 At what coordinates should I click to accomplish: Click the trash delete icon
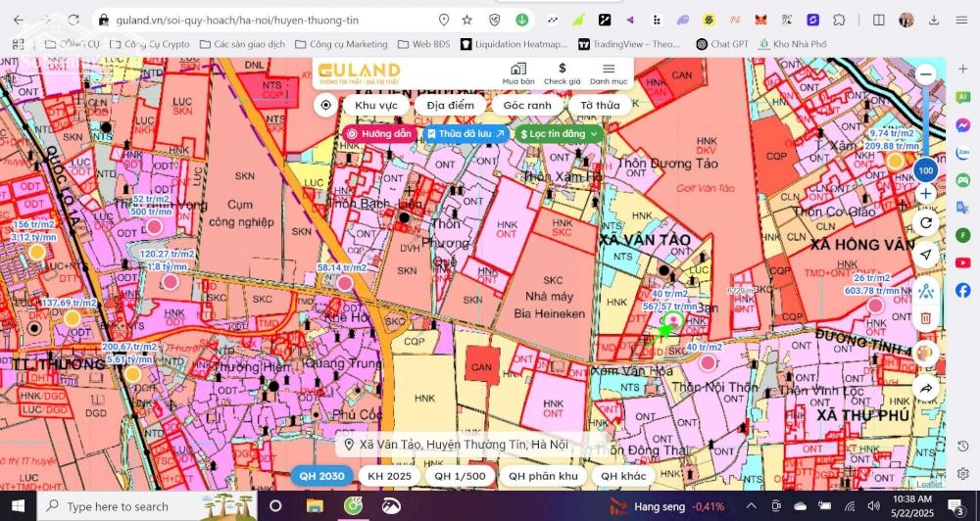(x=925, y=318)
